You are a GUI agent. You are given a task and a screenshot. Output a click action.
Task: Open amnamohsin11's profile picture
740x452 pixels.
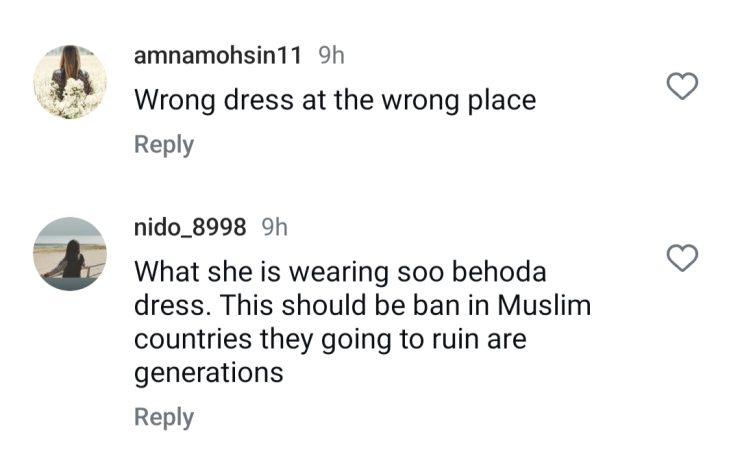coord(70,81)
